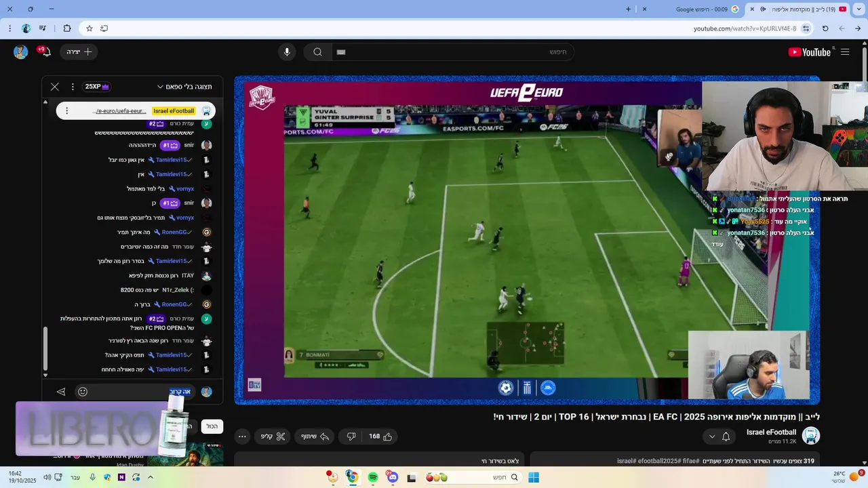868x488 pixels.
Task: Switch input language עבר in tray
Action: [x=75, y=477]
